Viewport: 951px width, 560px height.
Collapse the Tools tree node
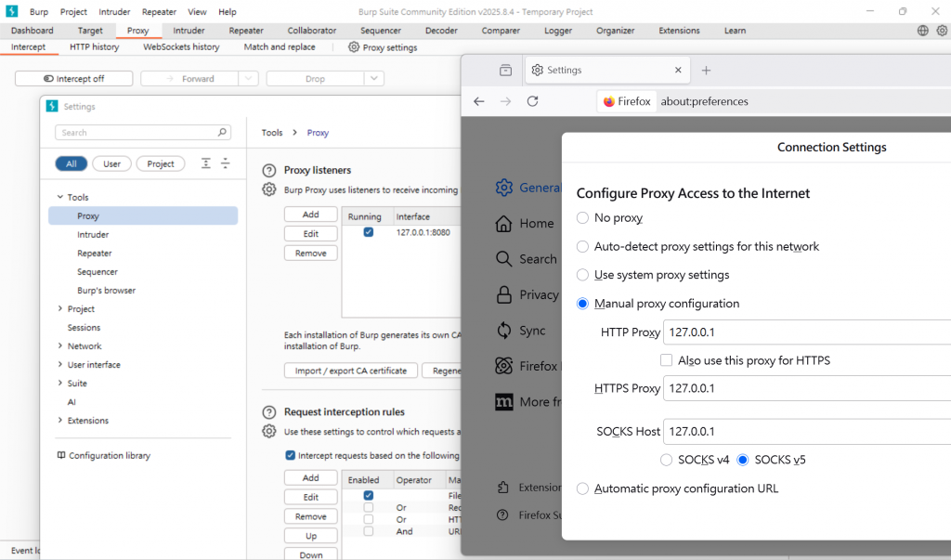(60, 197)
